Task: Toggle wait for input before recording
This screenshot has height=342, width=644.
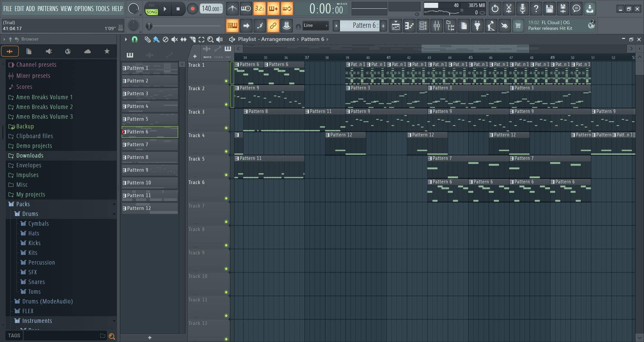Action: [246, 9]
